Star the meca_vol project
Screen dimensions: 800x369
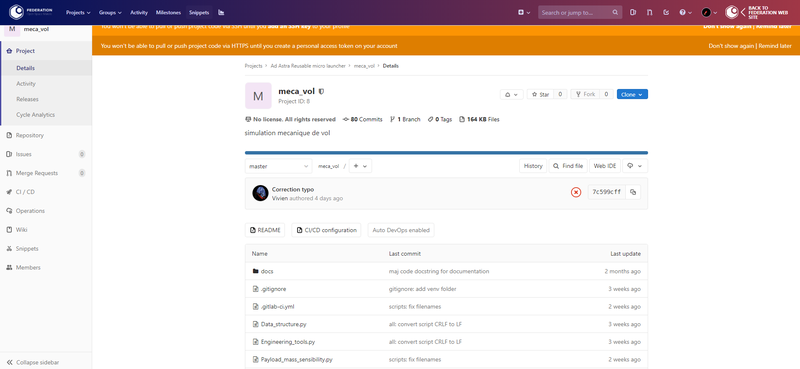[540, 94]
